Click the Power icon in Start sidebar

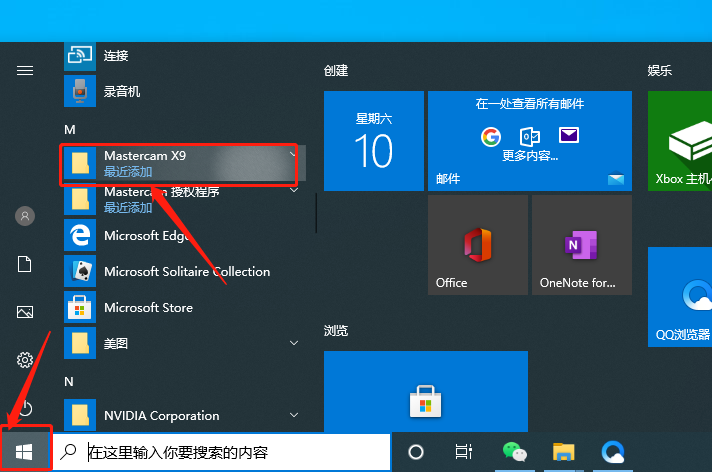(25, 408)
